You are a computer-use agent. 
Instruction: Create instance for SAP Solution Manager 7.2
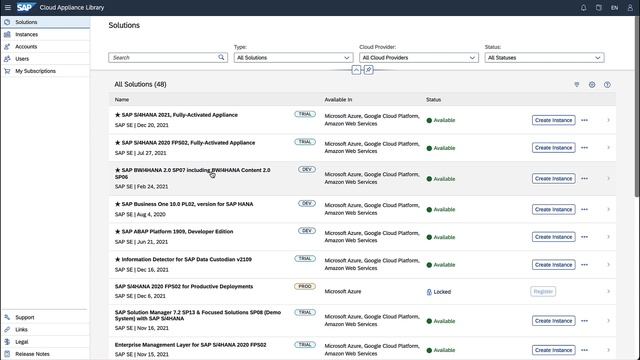coord(553,321)
